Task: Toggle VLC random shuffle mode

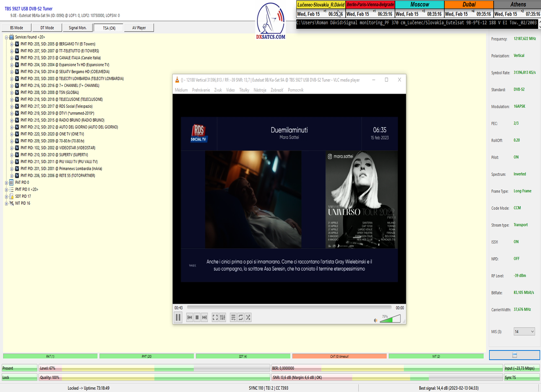Action: [248, 318]
